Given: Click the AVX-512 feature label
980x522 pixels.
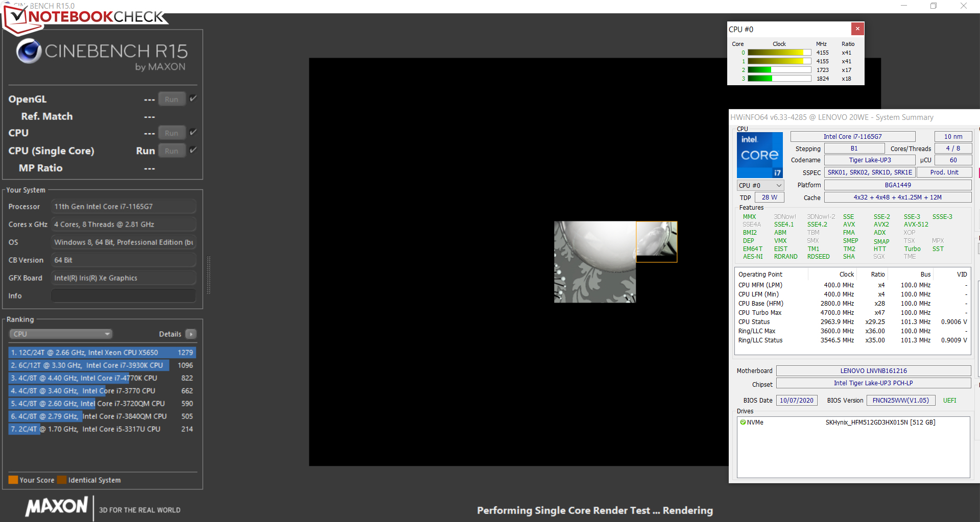Looking at the screenshot, I should click(916, 225).
